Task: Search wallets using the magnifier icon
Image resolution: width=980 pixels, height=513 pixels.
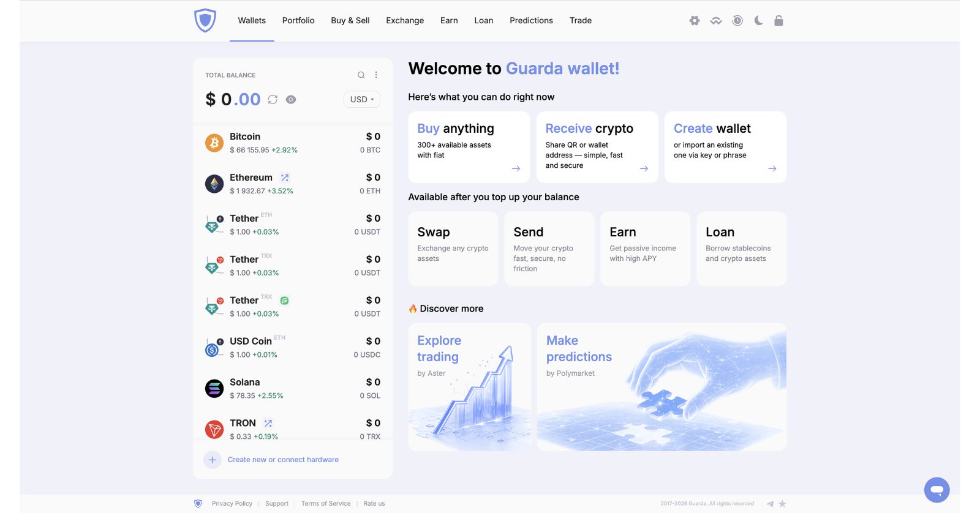Action: pos(361,75)
